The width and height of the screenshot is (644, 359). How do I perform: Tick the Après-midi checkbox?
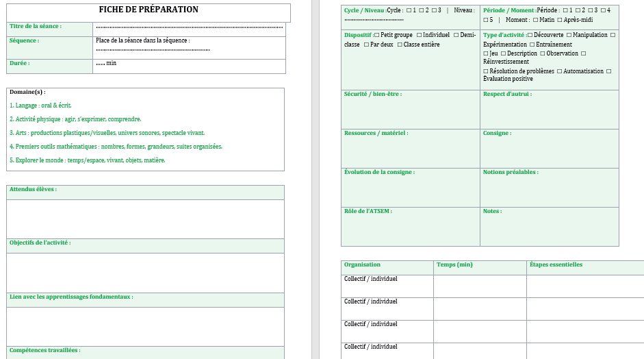point(559,20)
